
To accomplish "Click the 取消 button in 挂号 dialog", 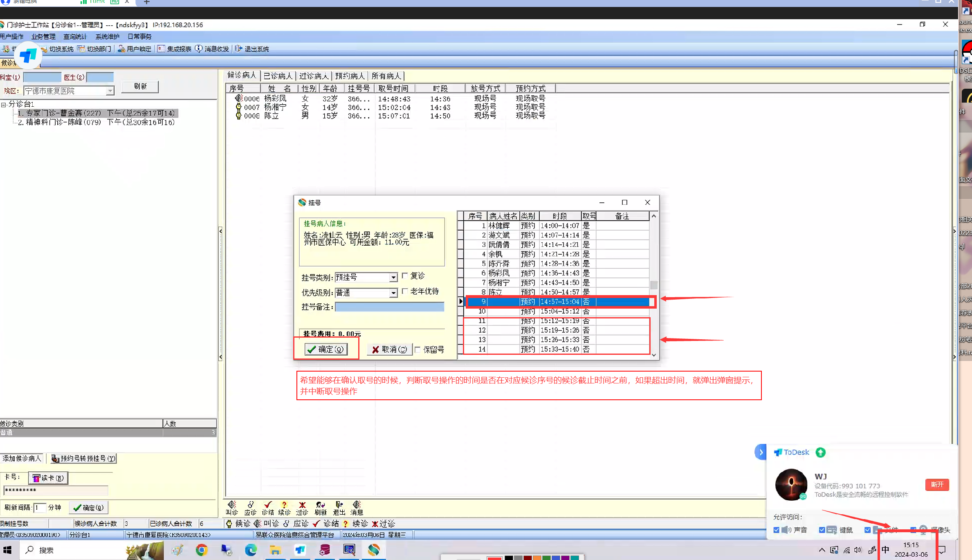I will click(x=389, y=349).
